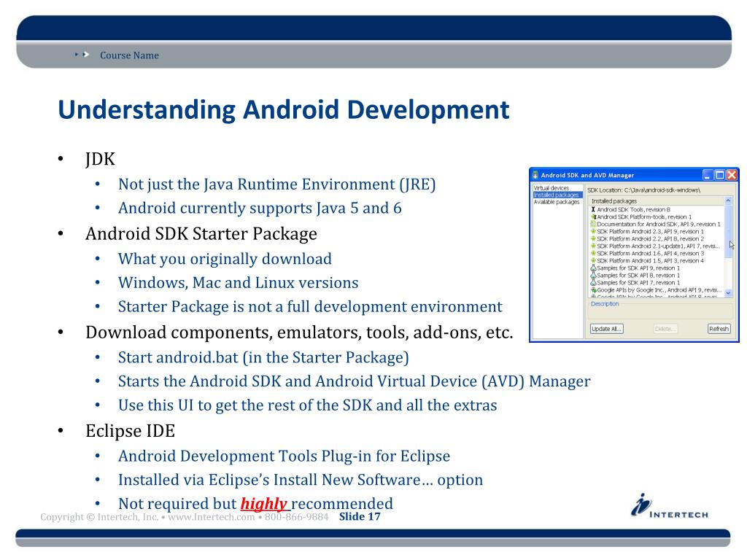Viewport: 747px width, 560px height.
Task: Click the Samples for SDK API 8 flask icon
Action: 594,275
